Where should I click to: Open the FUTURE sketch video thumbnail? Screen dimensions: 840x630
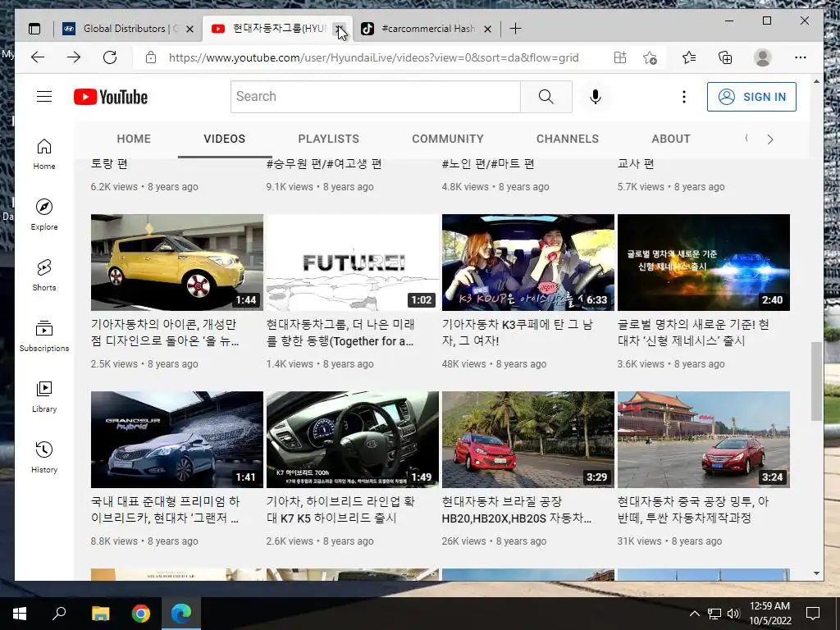353,262
